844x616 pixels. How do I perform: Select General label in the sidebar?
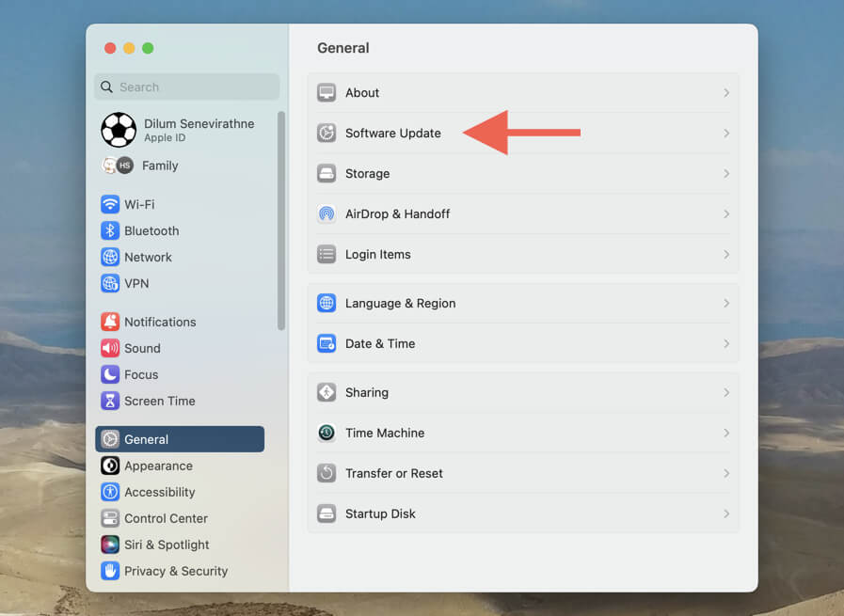click(x=146, y=439)
